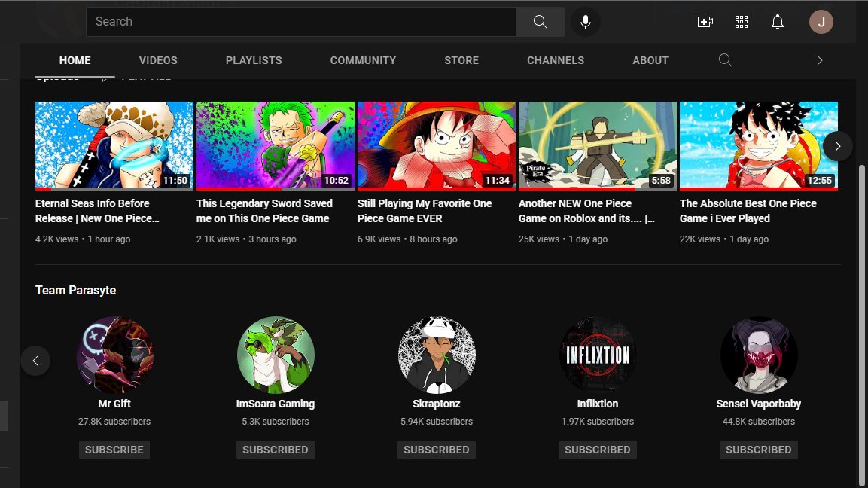Click the Skraptonz channel name
The image size is (868, 488).
(436, 404)
